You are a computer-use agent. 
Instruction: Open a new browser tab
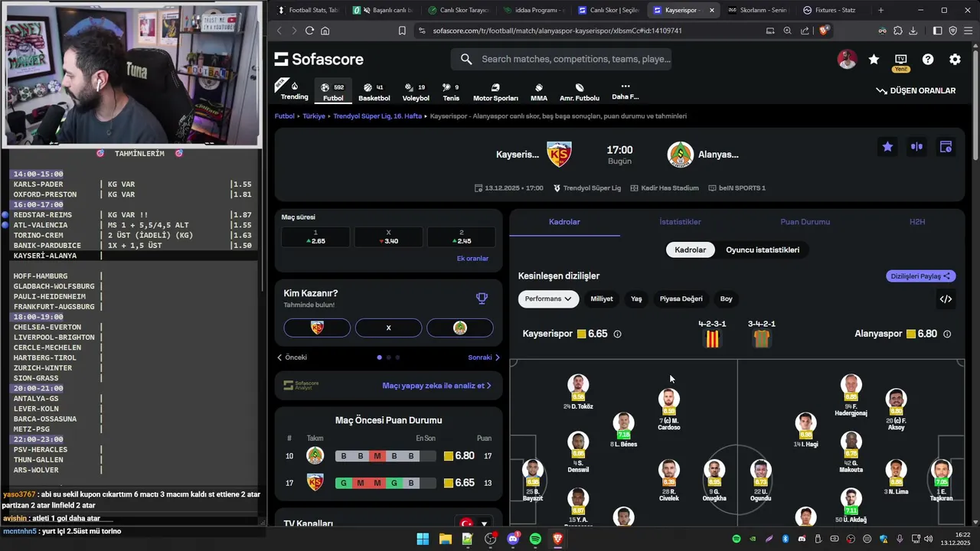coord(880,10)
